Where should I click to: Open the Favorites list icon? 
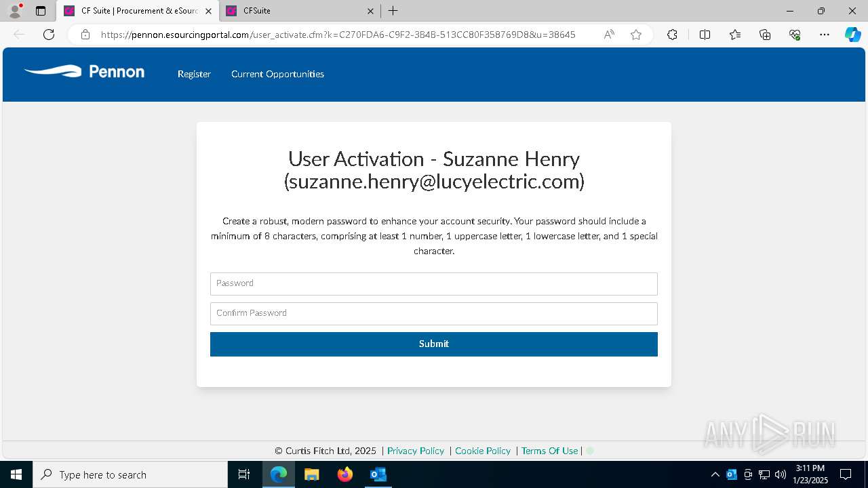click(x=735, y=35)
